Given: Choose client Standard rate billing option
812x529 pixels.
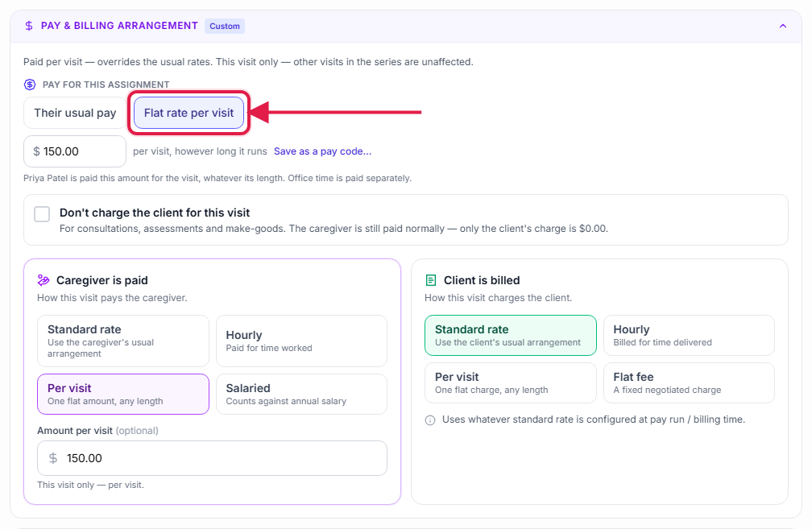Looking at the screenshot, I should 511,336.
